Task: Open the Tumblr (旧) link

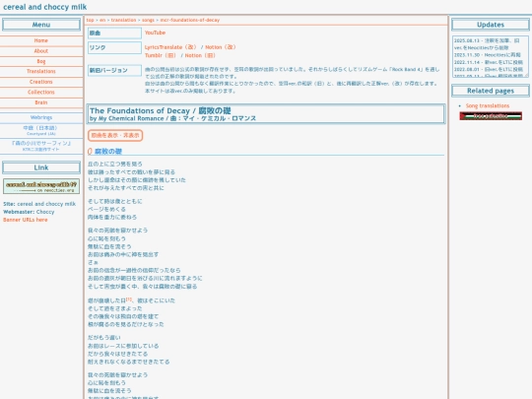Action: click(161, 55)
